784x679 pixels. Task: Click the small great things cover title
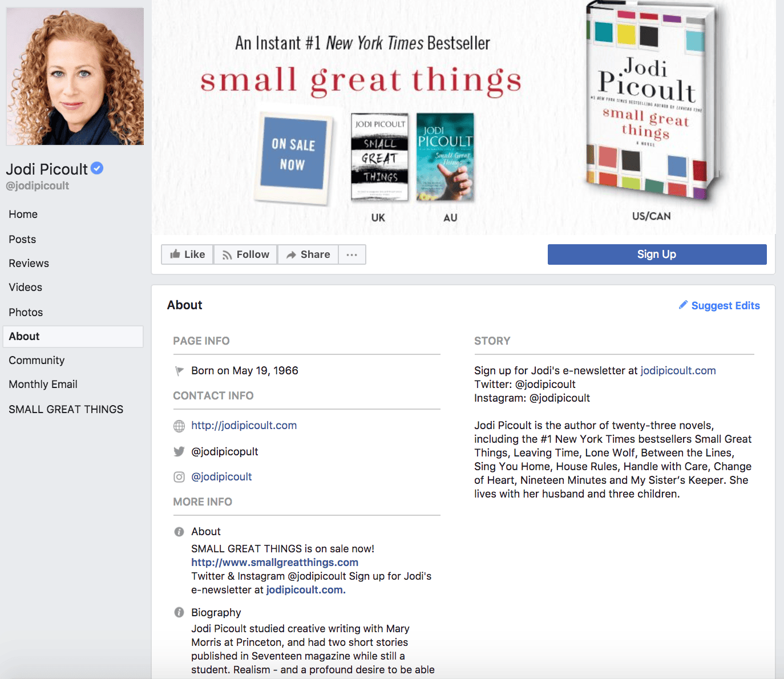tap(361, 81)
